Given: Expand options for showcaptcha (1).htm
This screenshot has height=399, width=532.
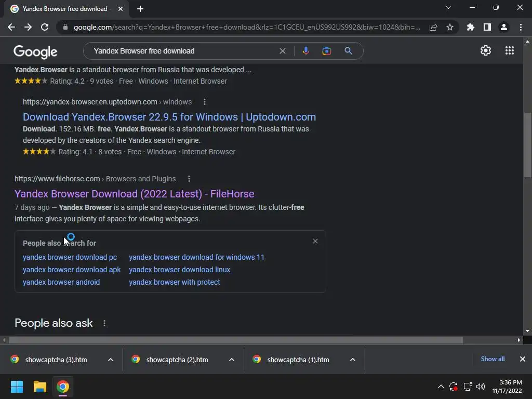Looking at the screenshot, I should [x=353, y=360].
